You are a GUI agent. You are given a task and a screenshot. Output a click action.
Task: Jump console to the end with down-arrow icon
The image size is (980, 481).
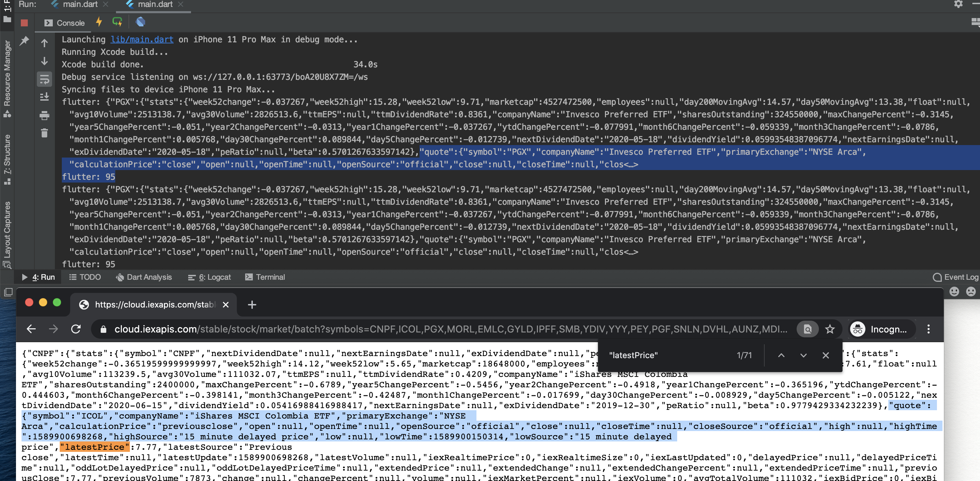point(44,61)
